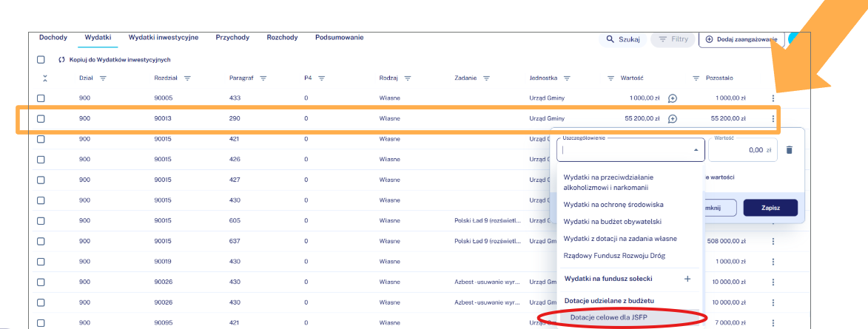
Task: Open the filter icon next to Dział
Action: [103, 78]
